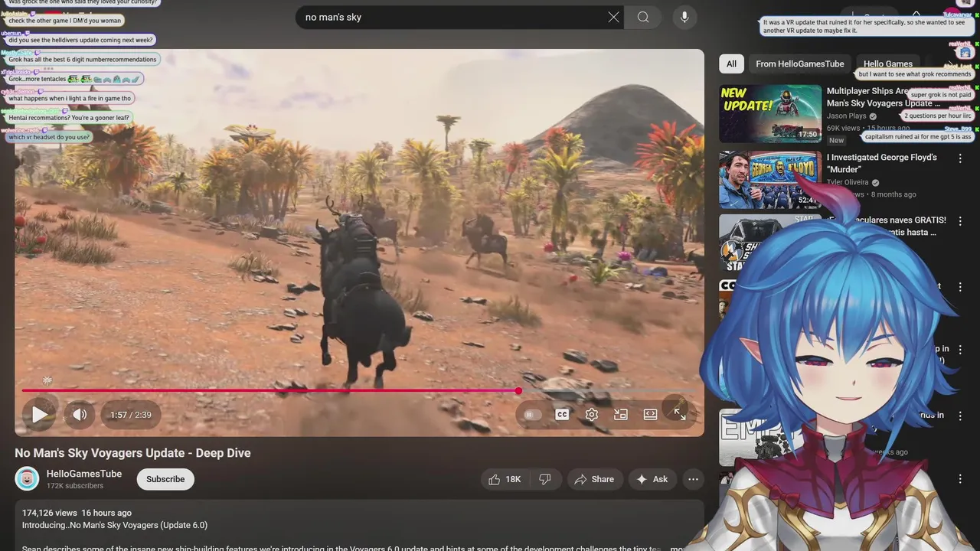
Task: Start voice search with microphone
Action: click(684, 17)
